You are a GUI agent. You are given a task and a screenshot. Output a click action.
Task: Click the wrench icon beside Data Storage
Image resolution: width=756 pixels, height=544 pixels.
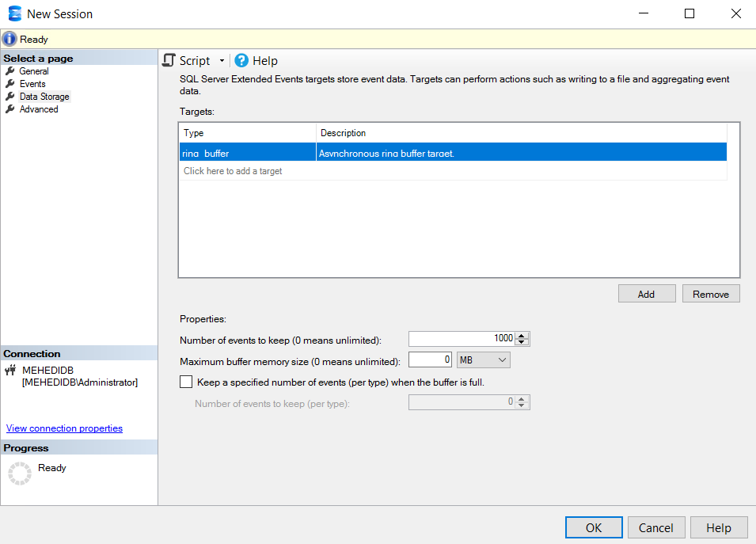click(x=10, y=97)
